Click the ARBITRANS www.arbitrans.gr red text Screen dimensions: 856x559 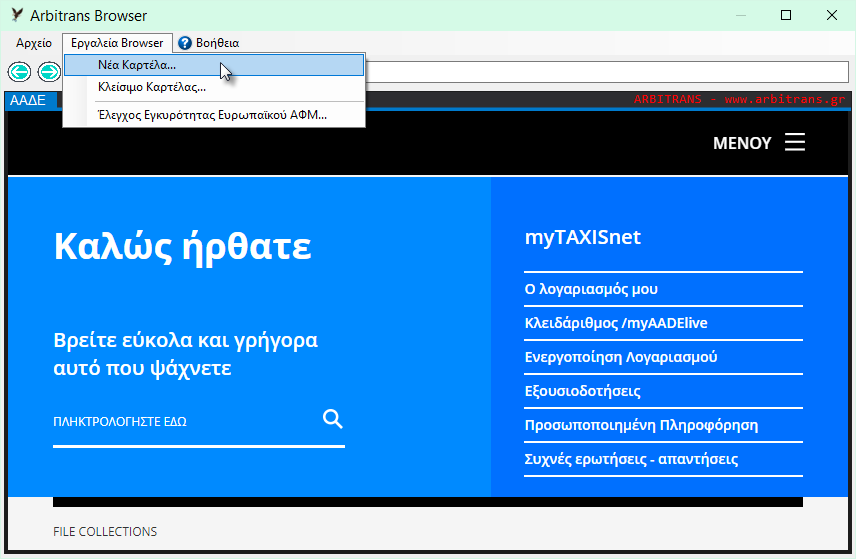739,99
